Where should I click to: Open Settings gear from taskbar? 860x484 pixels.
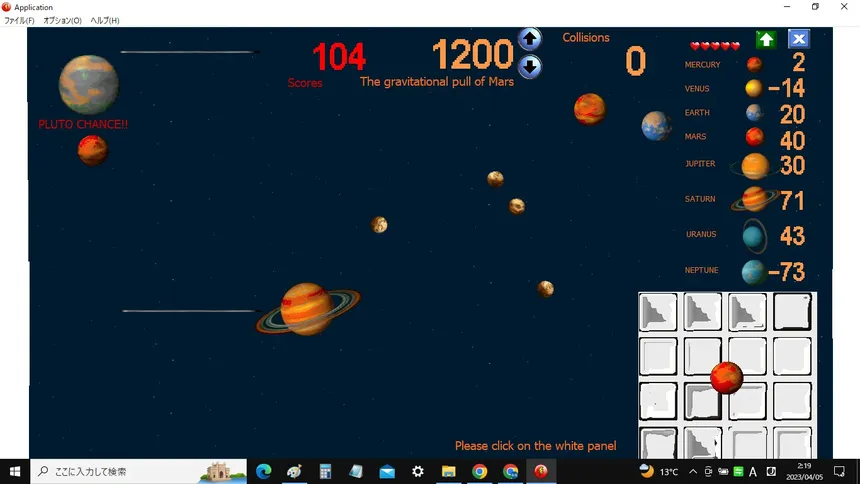418,471
